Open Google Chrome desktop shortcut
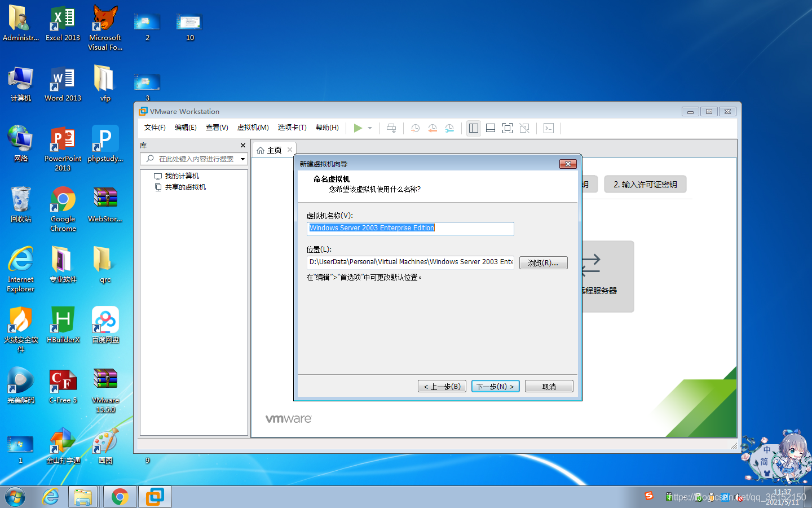The height and width of the screenshot is (508, 812). (63, 209)
